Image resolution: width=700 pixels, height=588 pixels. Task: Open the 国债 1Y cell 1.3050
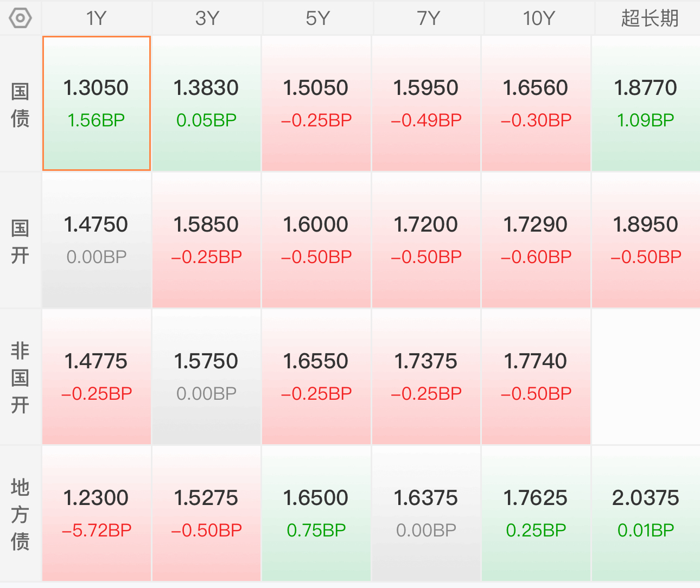pos(97,104)
